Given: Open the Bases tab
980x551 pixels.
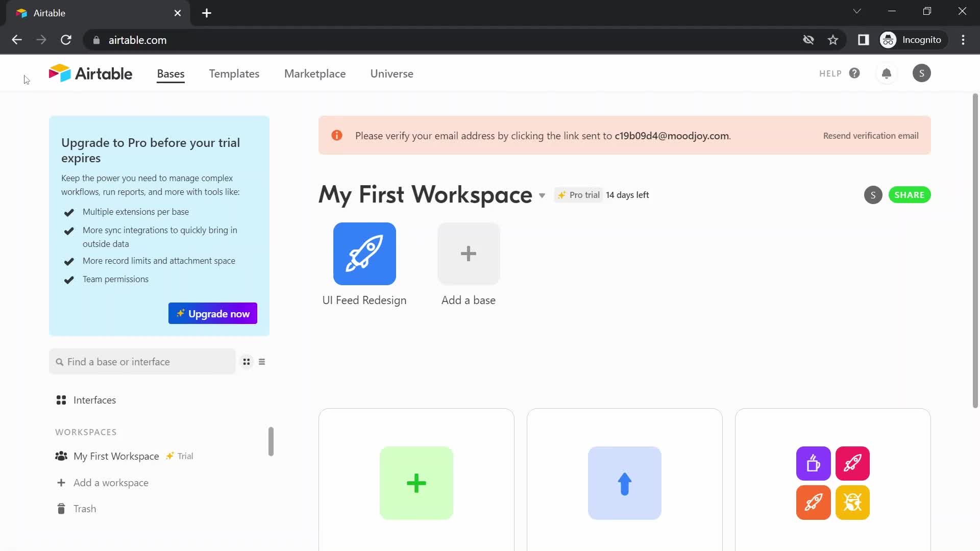Looking at the screenshot, I should (x=170, y=74).
